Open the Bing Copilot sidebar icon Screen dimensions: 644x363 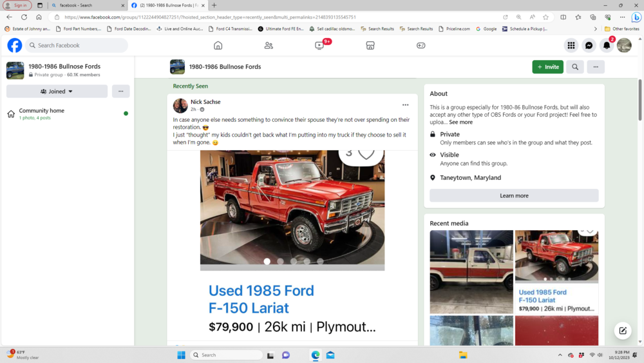click(x=636, y=17)
